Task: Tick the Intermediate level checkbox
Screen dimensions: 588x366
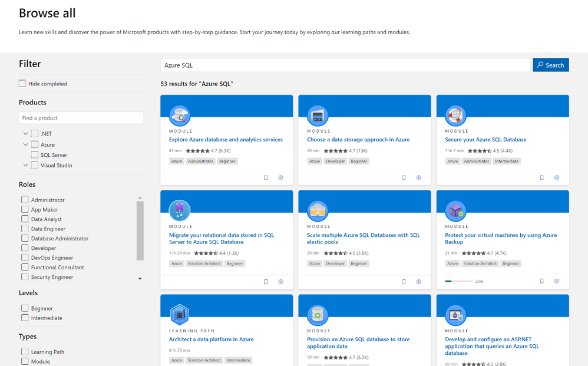Action: 25,318
